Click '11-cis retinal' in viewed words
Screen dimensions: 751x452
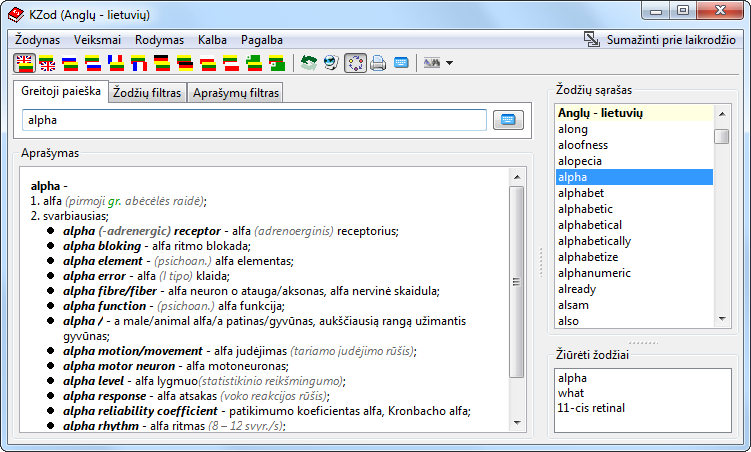pos(591,408)
